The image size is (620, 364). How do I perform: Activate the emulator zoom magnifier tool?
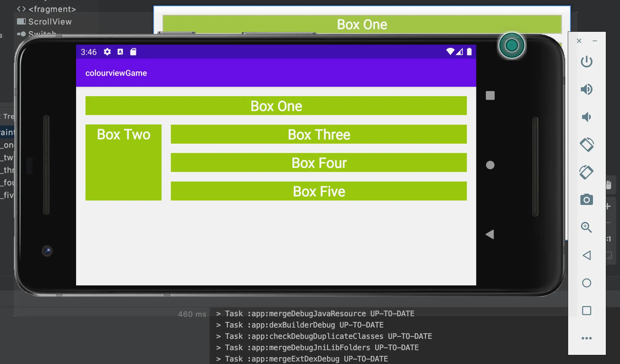(x=586, y=227)
